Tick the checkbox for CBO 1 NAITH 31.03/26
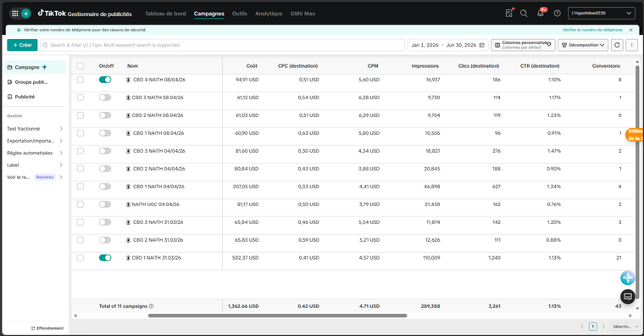644x336 pixels. pyautogui.click(x=80, y=258)
